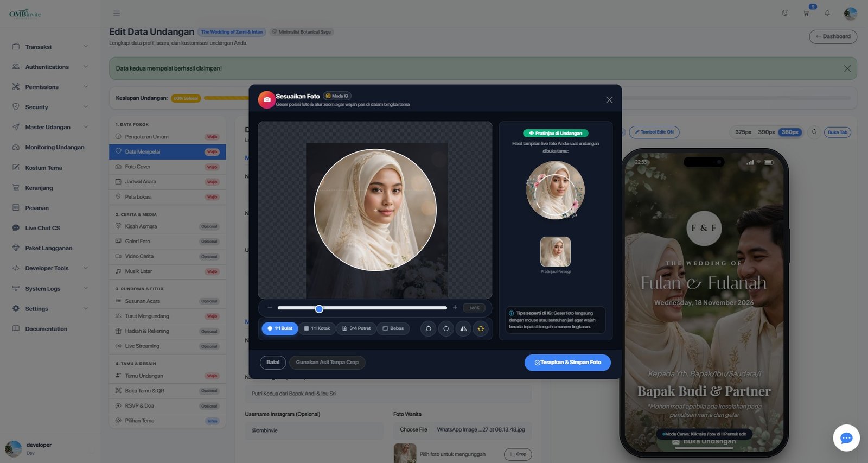The width and height of the screenshot is (868, 463).
Task: Toggle the Tombol Edit: ON switch
Action: point(654,132)
